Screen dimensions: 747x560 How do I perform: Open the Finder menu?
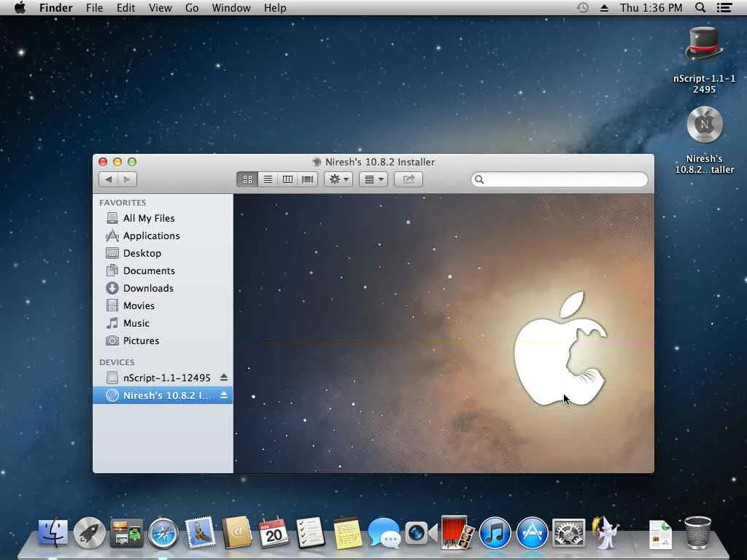(55, 7)
